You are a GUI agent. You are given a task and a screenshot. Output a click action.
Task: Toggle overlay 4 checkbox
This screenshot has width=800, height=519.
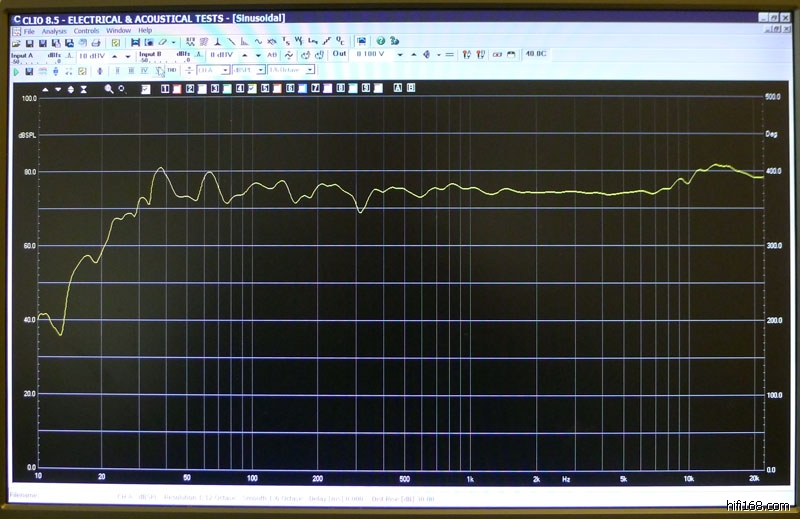[x=240, y=89]
